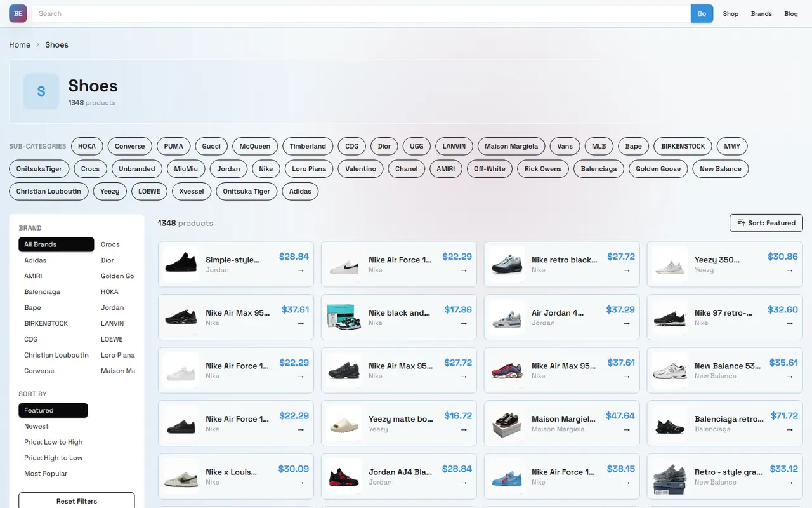The width and height of the screenshot is (812, 508).
Task: Open Xvessel sub-category chip
Action: point(192,191)
